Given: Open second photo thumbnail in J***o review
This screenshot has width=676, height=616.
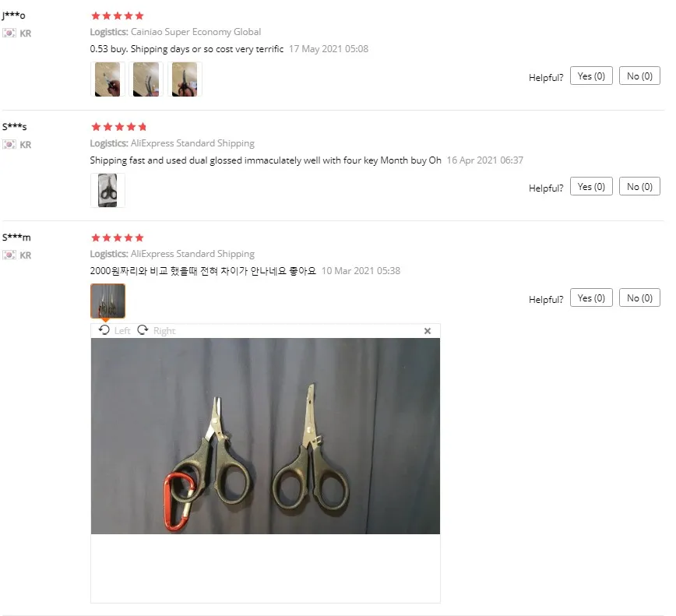Looking at the screenshot, I should coord(146,79).
